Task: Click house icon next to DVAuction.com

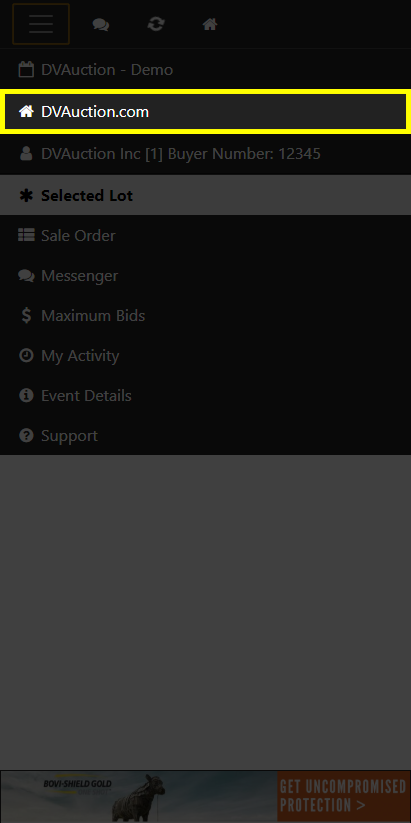Action: point(26,111)
